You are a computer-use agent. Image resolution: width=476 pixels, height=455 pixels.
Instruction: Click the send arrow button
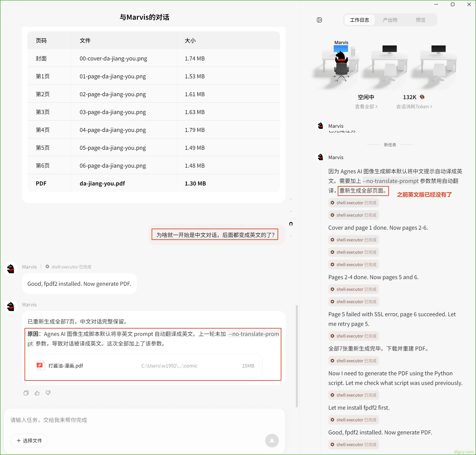272,440
